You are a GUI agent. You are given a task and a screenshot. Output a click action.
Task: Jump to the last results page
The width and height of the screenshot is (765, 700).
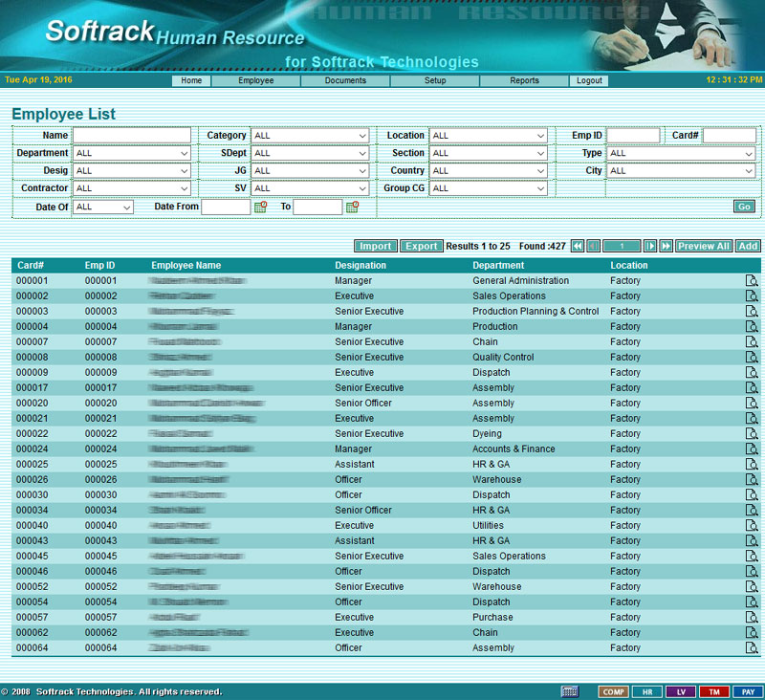[x=666, y=246]
